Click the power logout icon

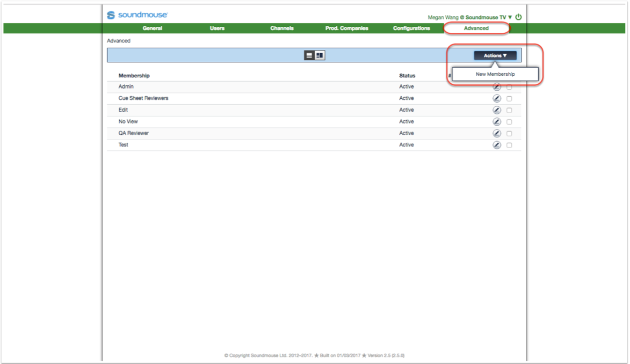pyautogui.click(x=518, y=17)
